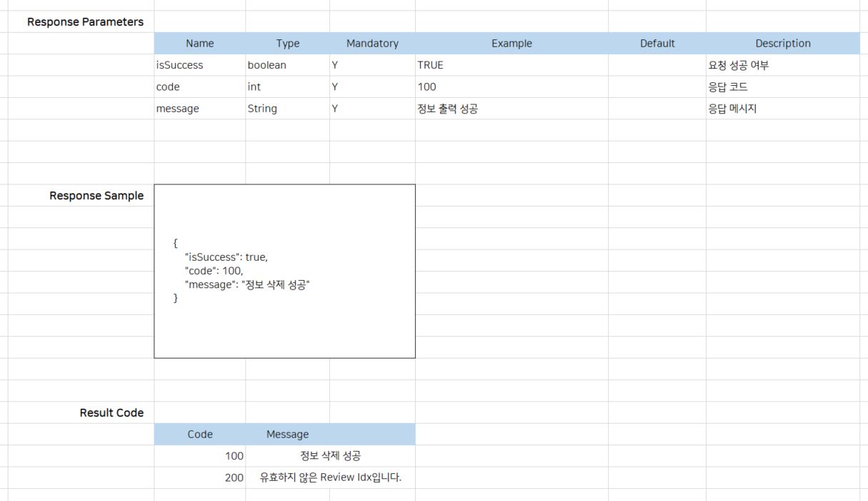Select the 'Mandatory' header cell
The image size is (868, 501).
coord(372,44)
